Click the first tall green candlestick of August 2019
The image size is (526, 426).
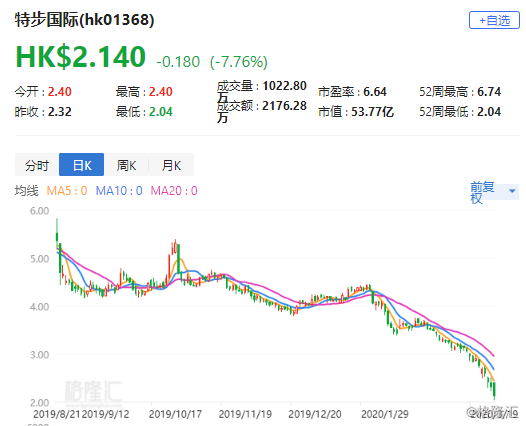[57, 235]
